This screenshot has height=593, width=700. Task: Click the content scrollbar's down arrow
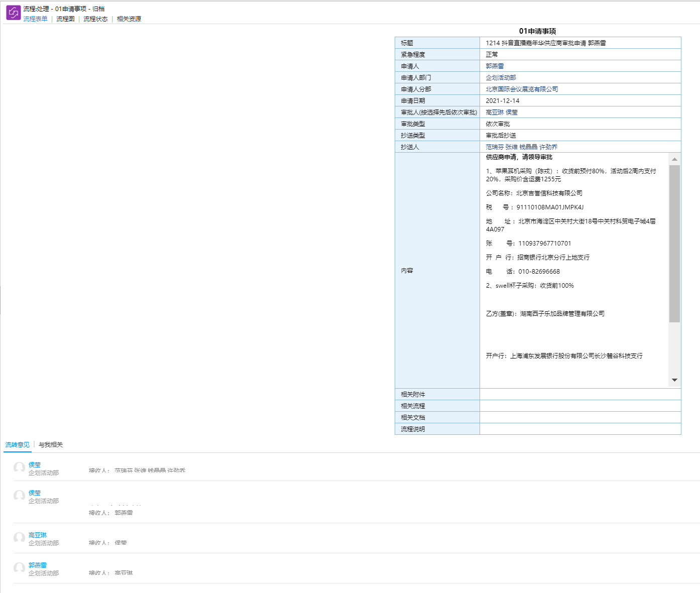(x=674, y=380)
